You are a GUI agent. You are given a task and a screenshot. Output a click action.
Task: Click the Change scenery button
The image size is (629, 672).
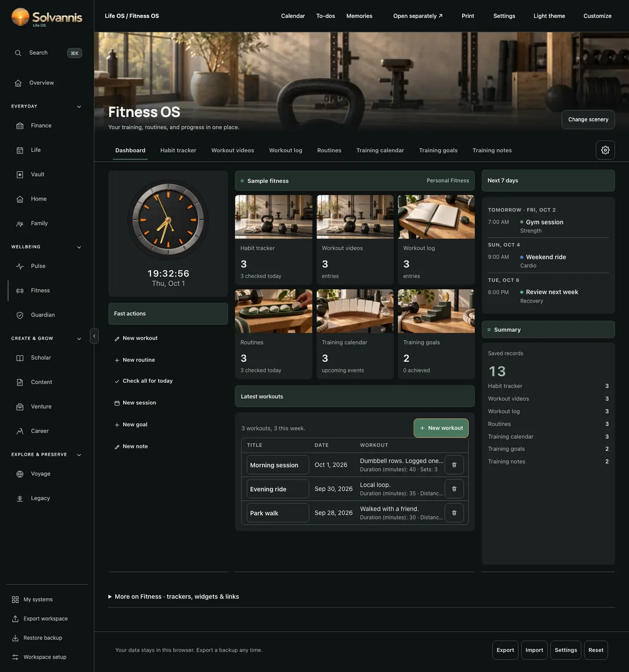click(x=588, y=119)
